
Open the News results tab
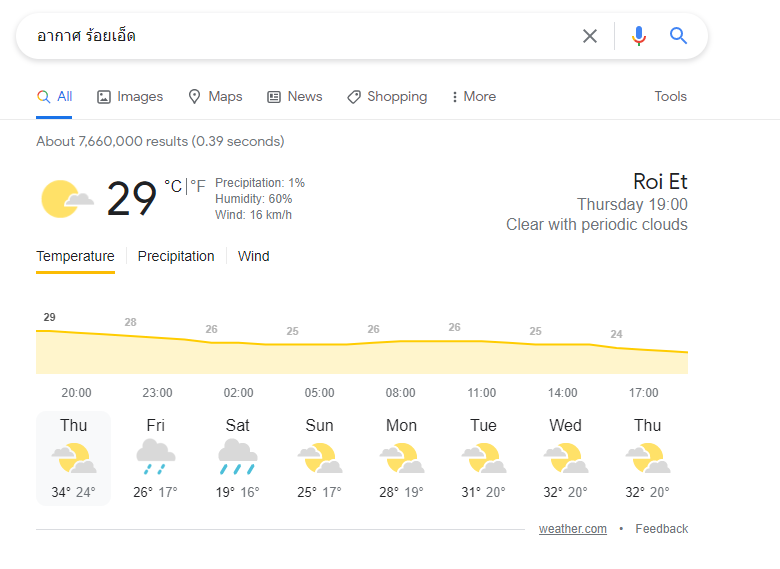295,96
